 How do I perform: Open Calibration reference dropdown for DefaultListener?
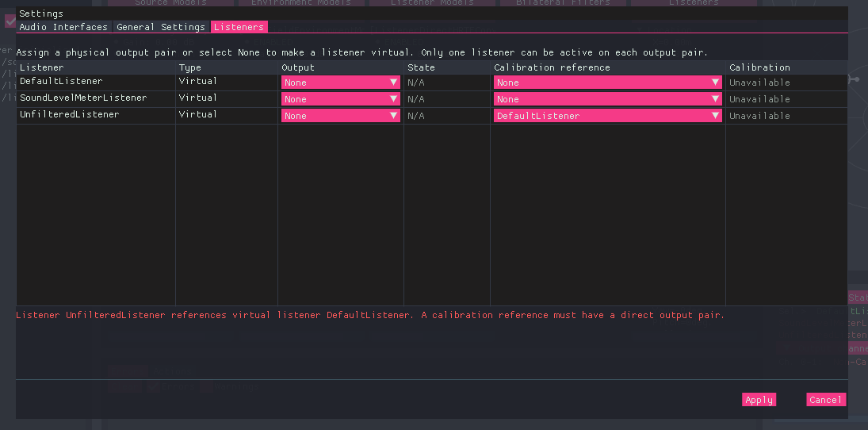608,83
